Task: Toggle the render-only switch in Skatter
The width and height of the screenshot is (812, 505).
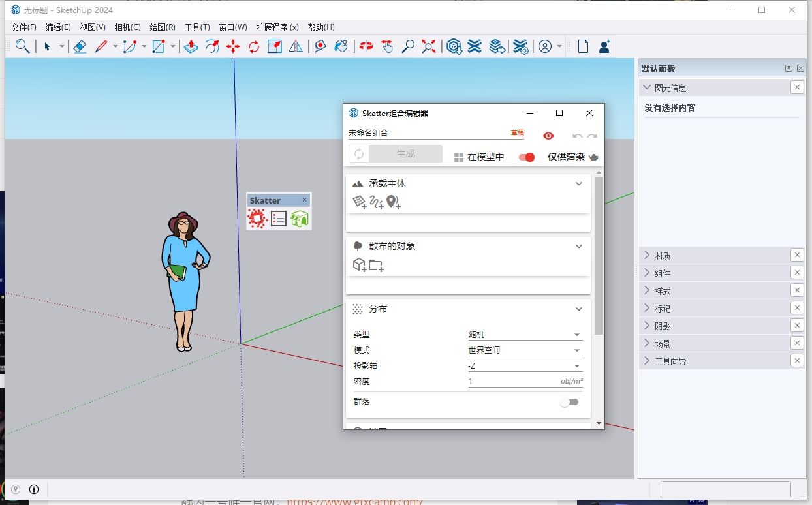Action: click(527, 157)
